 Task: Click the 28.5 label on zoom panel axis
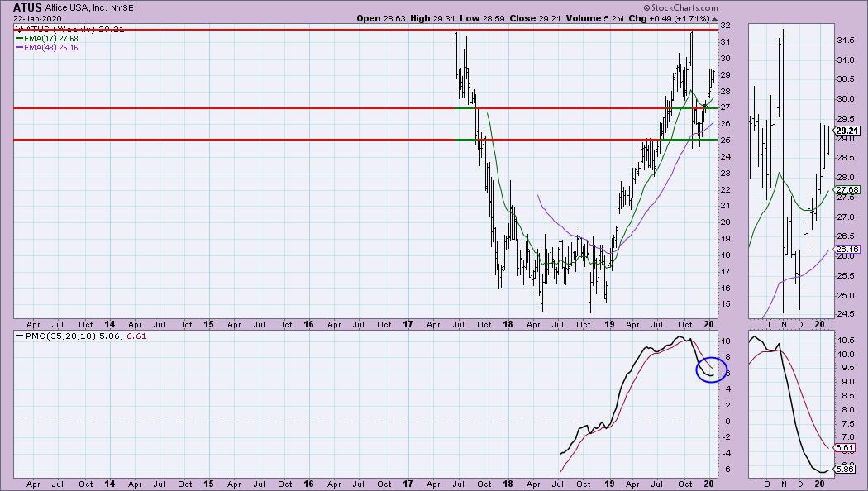845,158
